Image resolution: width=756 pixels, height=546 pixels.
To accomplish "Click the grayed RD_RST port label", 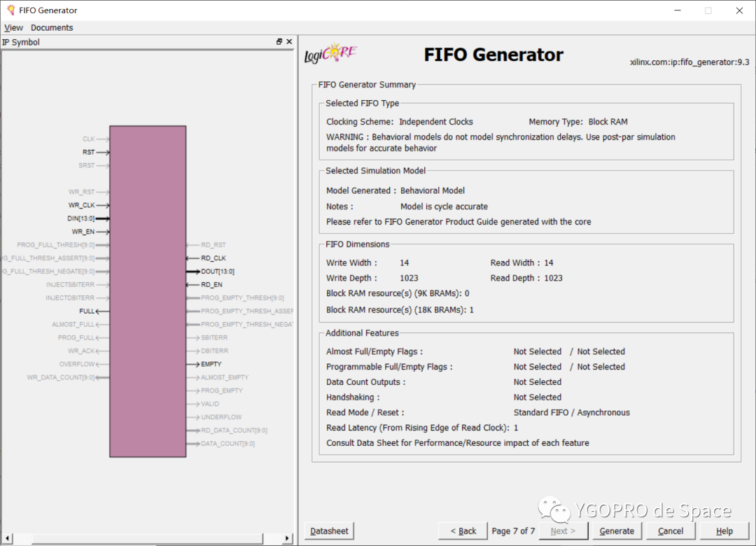I will point(213,245).
